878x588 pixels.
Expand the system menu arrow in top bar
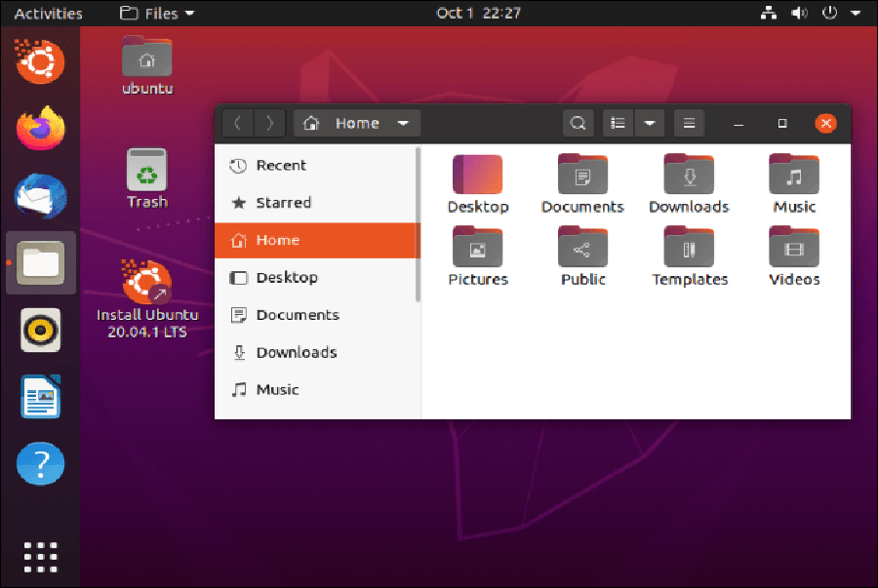click(x=856, y=13)
